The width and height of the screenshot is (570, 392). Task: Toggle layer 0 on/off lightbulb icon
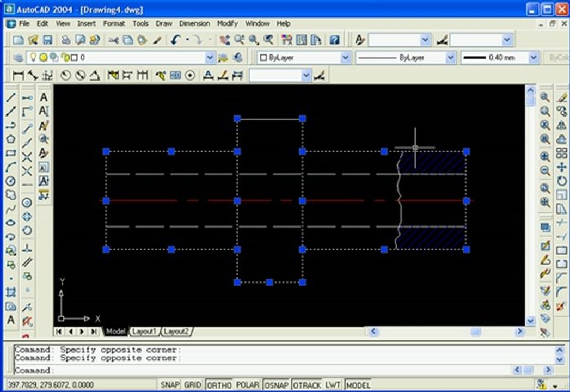(x=33, y=57)
